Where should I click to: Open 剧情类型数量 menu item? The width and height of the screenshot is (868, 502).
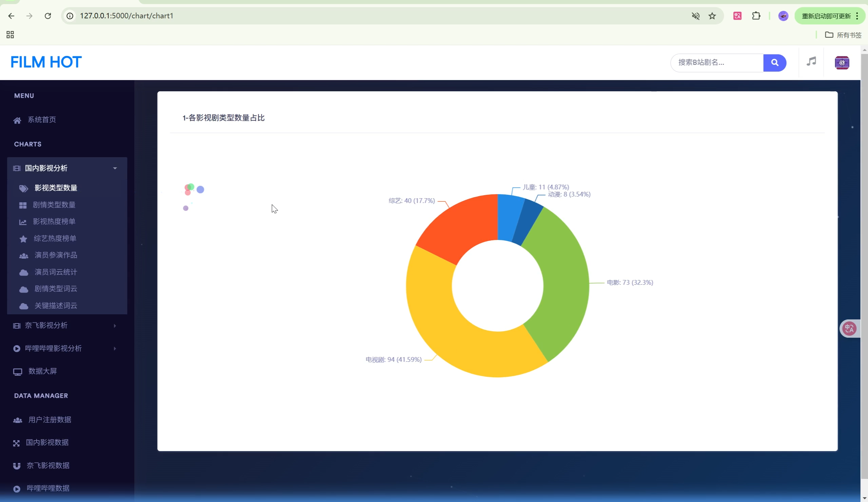54,205
